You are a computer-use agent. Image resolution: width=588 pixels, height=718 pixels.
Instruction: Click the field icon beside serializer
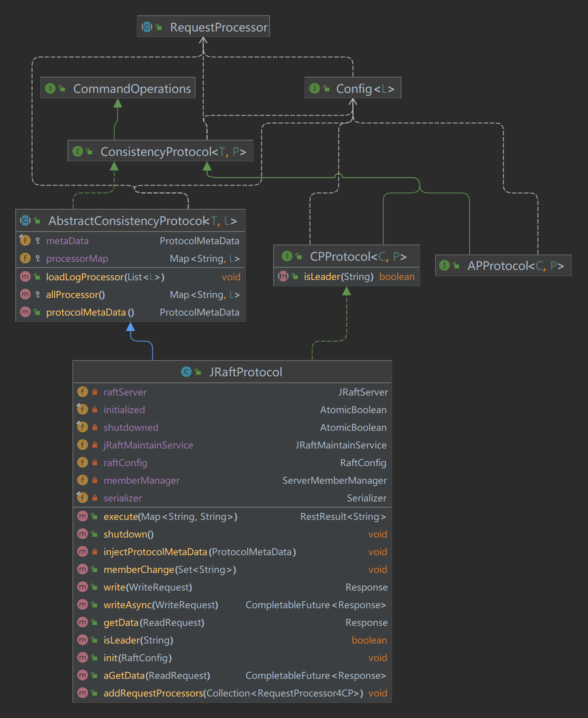82,498
